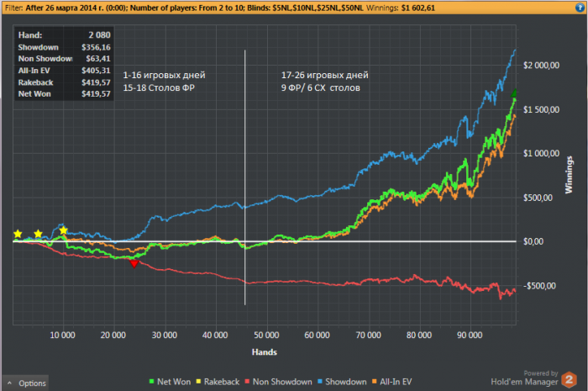Screen dimensions: 588x391
Task: Click the '17-26 игровых дней' annotation
Action: pos(325,75)
